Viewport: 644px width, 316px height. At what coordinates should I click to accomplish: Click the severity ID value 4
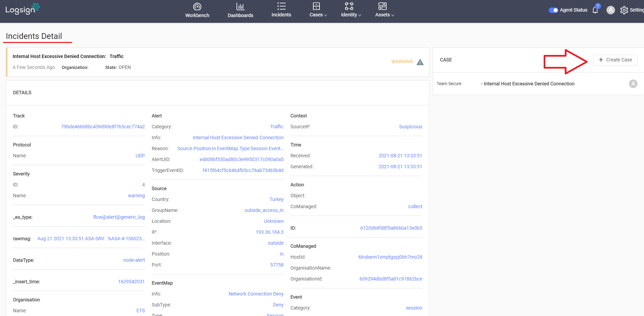143,185
